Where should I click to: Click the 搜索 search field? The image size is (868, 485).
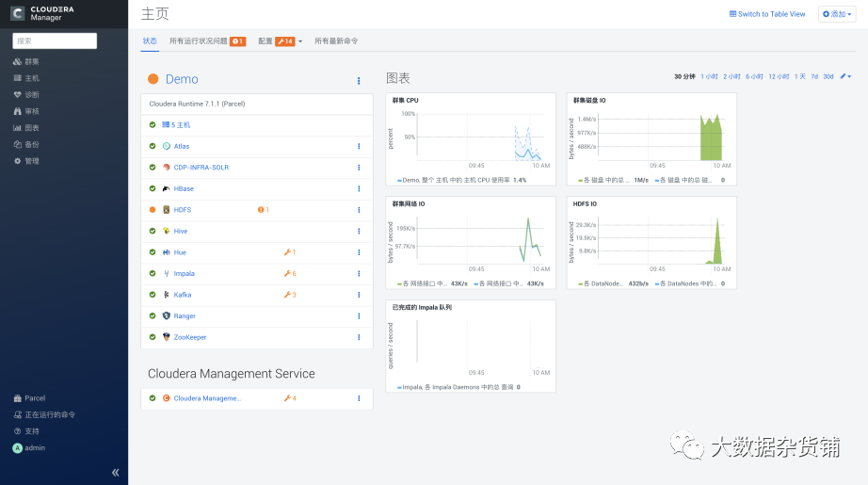55,40
